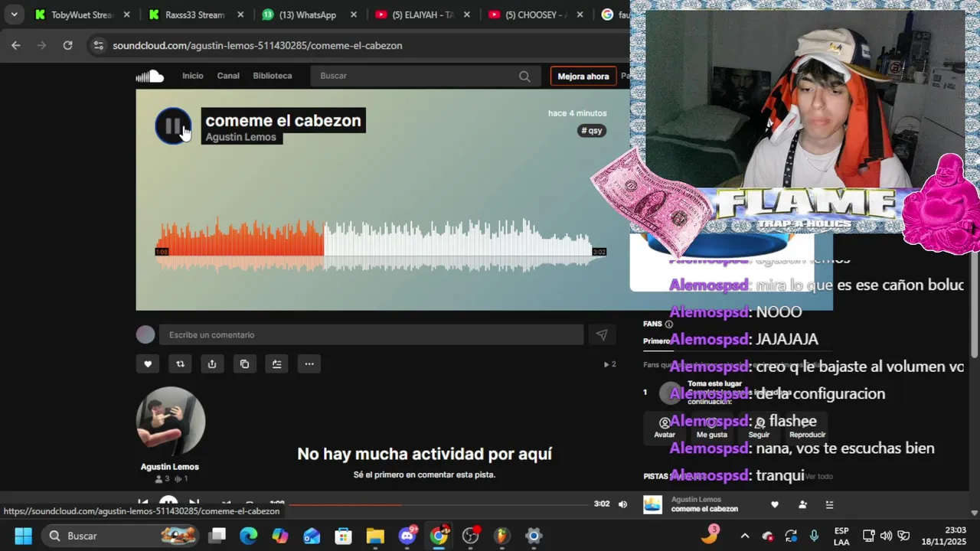The height and width of the screenshot is (551, 980).
Task: Follow the artist icon in bottom player
Action: pos(802,504)
